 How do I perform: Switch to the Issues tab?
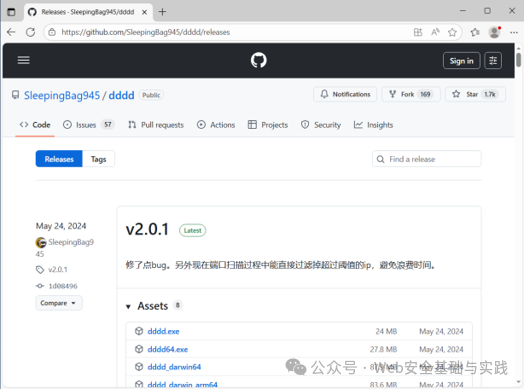tap(89, 125)
